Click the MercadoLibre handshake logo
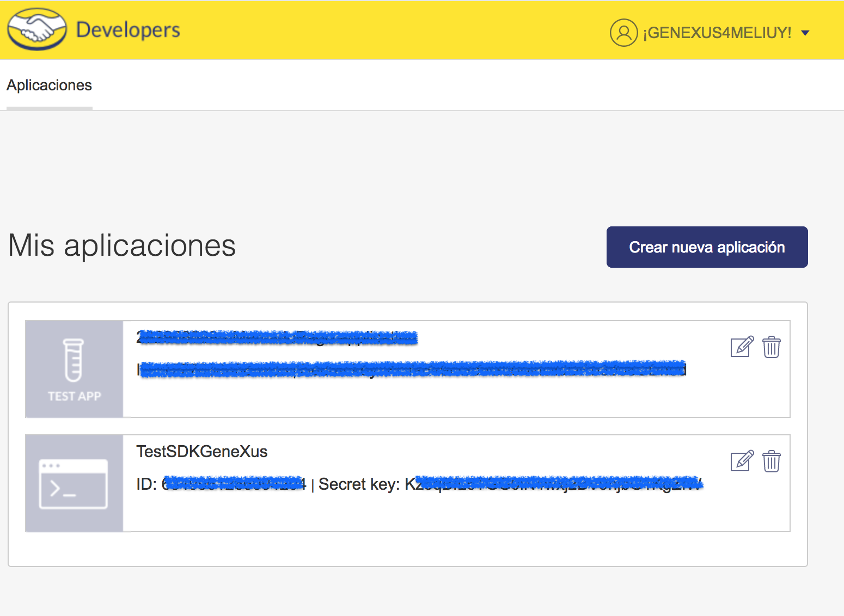 tap(37, 29)
